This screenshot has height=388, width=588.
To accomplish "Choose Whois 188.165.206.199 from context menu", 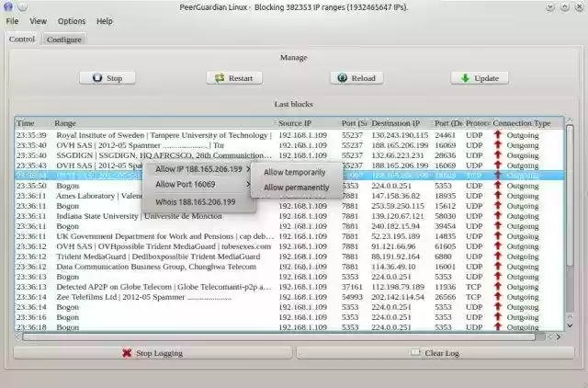I will [x=195, y=201].
